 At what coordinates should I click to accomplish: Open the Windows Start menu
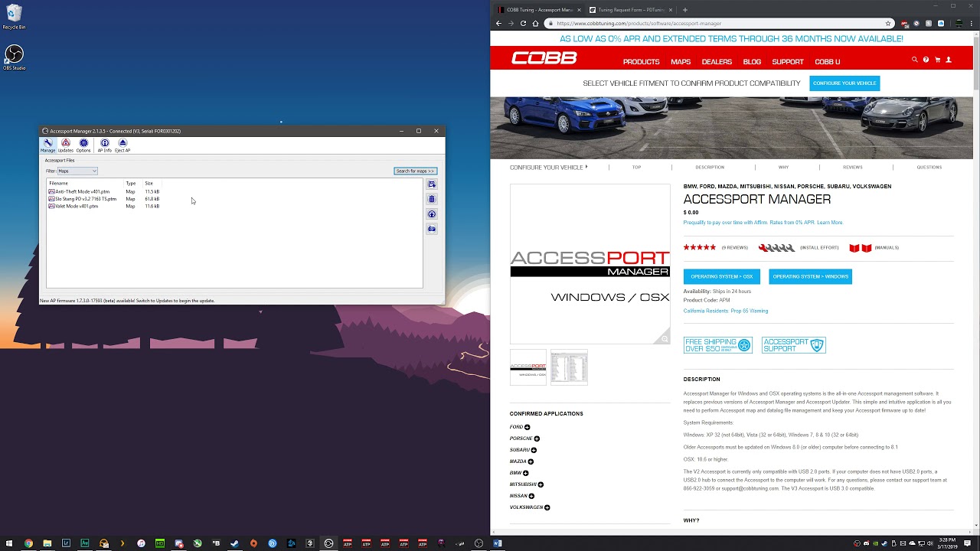(9, 543)
